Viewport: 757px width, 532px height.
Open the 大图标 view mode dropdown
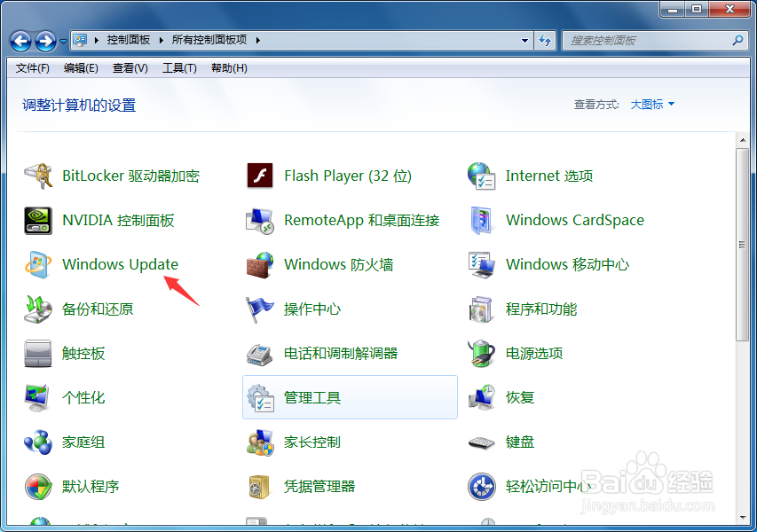pyautogui.click(x=652, y=104)
